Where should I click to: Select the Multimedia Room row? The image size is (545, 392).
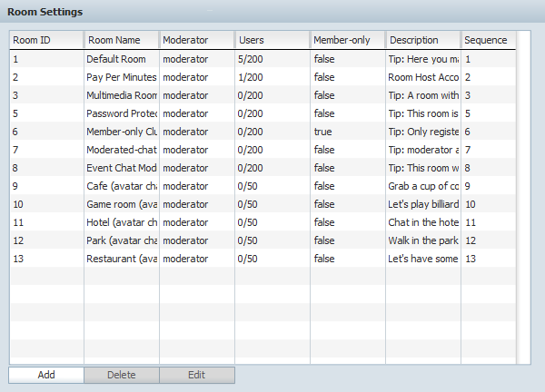(x=121, y=95)
